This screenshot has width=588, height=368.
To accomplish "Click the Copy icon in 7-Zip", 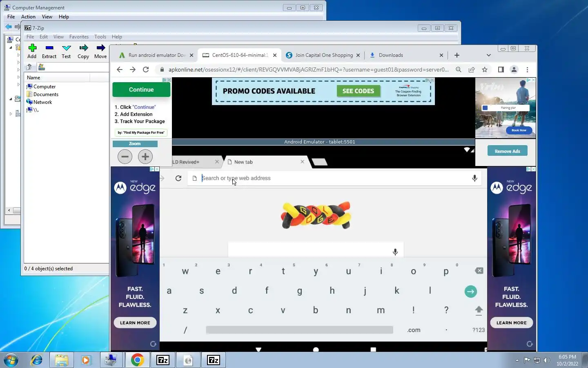I will (x=83, y=52).
